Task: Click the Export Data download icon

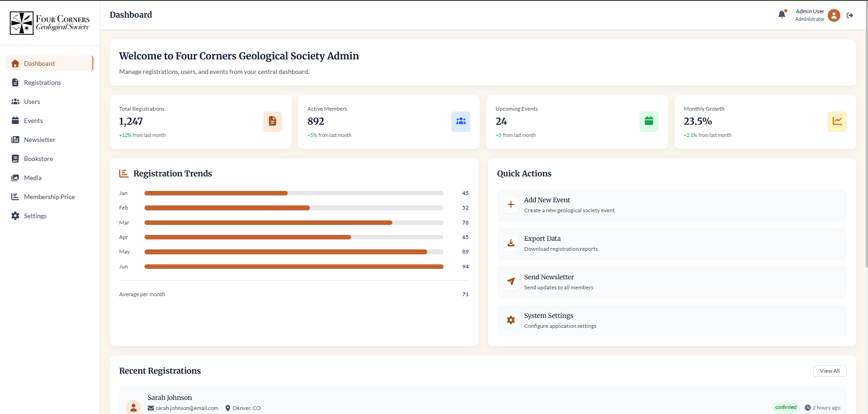Action: [511, 243]
